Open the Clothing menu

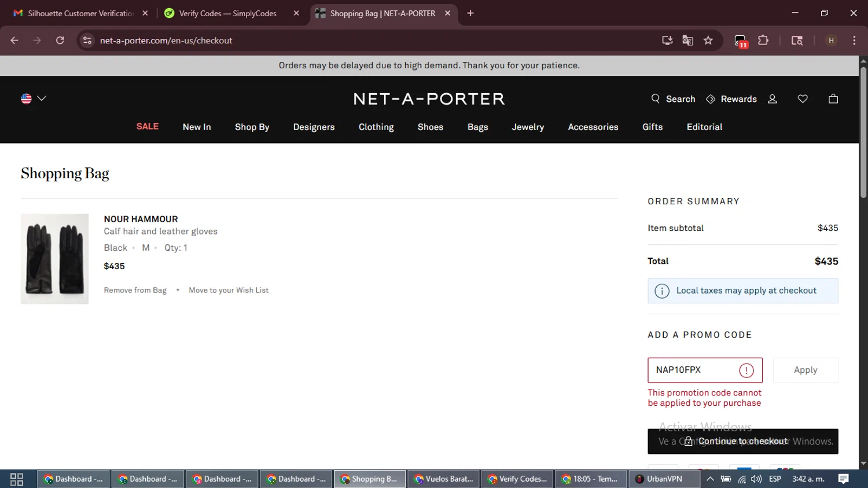(x=376, y=127)
